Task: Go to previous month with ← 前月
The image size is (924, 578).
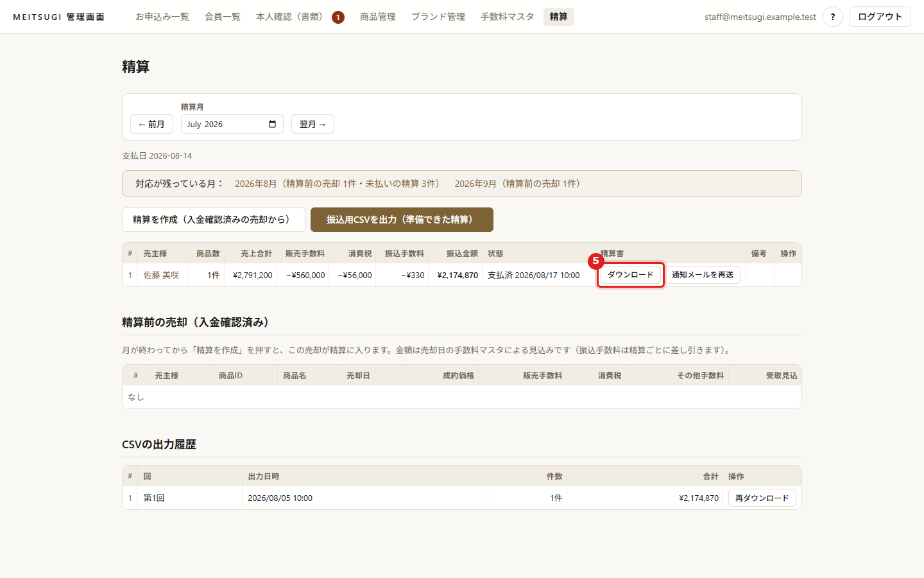Action: (x=151, y=124)
